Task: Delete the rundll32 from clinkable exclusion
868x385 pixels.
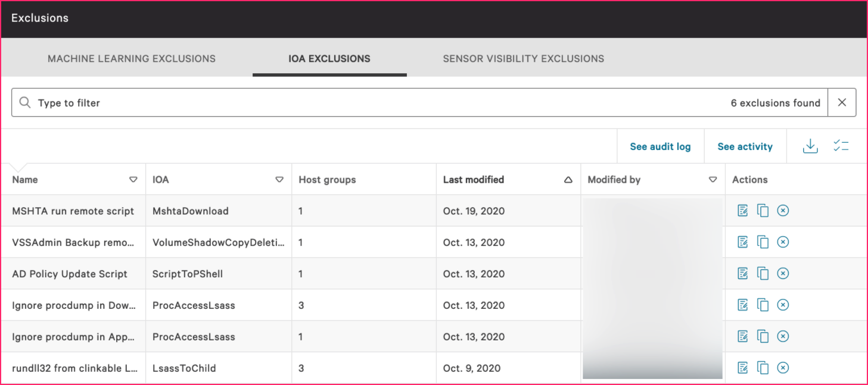Action: [x=783, y=368]
